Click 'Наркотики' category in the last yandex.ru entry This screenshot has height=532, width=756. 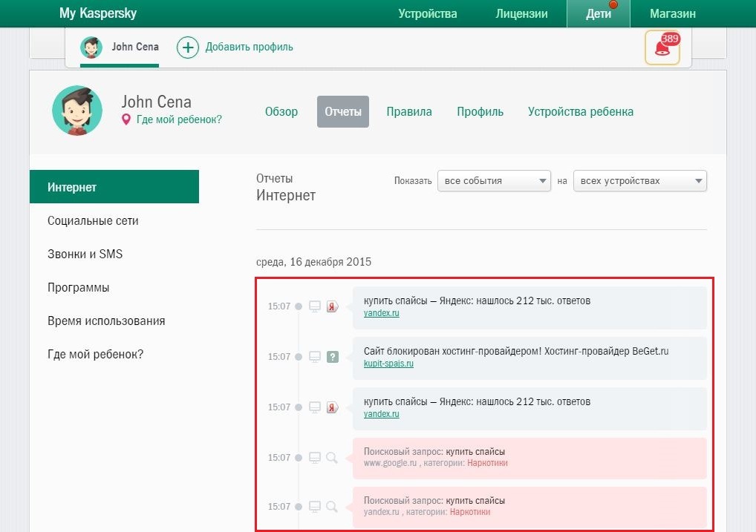tap(470, 512)
